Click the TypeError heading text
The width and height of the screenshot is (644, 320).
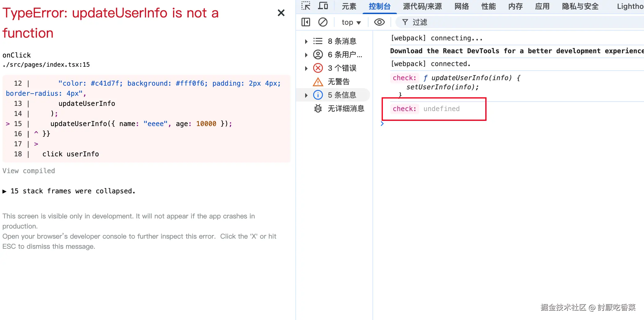click(x=111, y=23)
